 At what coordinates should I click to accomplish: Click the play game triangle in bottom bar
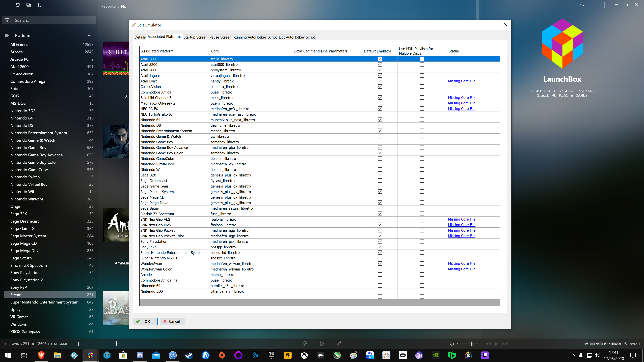(x=322, y=344)
